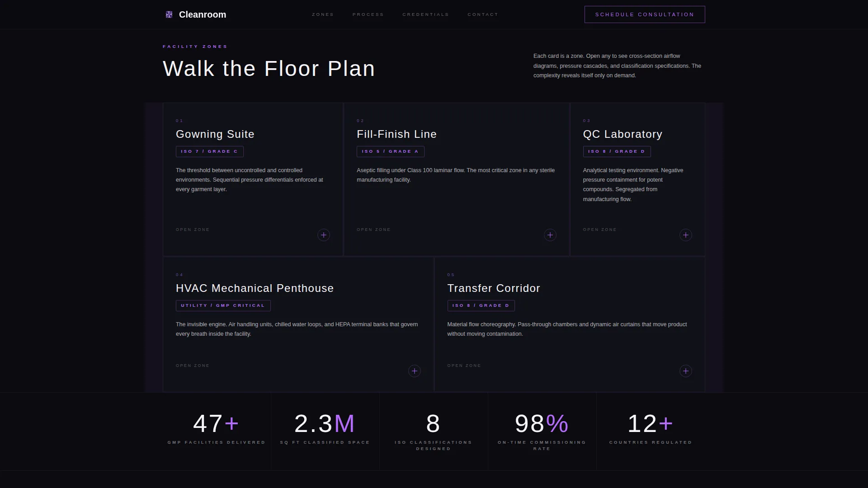Expand the QC Laboratory plus icon
The height and width of the screenshot is (488, 868).
pyautogui.click(x=686, y=235)
